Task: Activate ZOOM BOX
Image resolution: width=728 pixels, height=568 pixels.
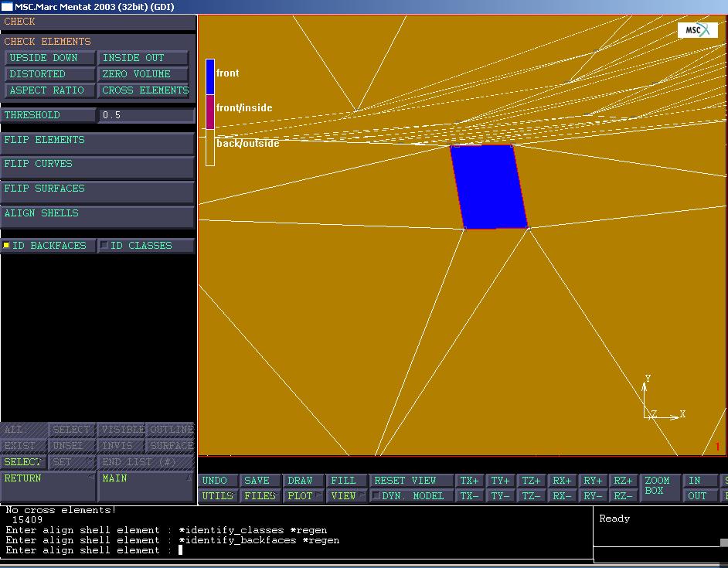Action: [x=660, y=488]
